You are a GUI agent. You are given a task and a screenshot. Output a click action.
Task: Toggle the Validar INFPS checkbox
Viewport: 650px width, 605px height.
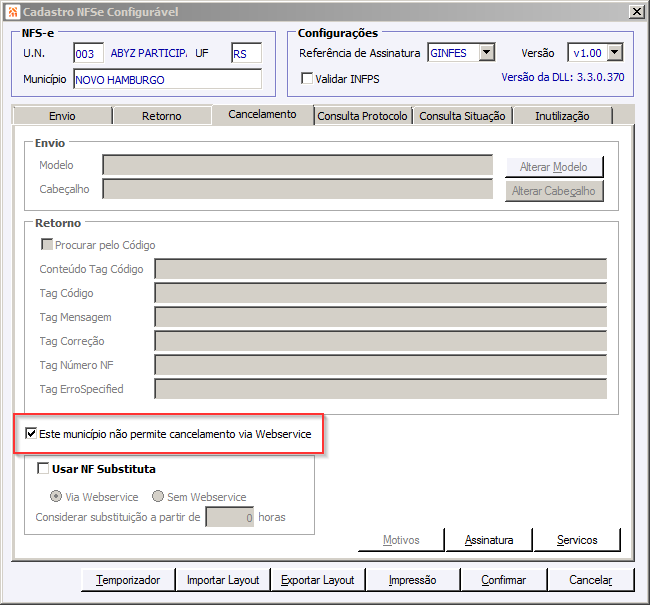point(307,78)
